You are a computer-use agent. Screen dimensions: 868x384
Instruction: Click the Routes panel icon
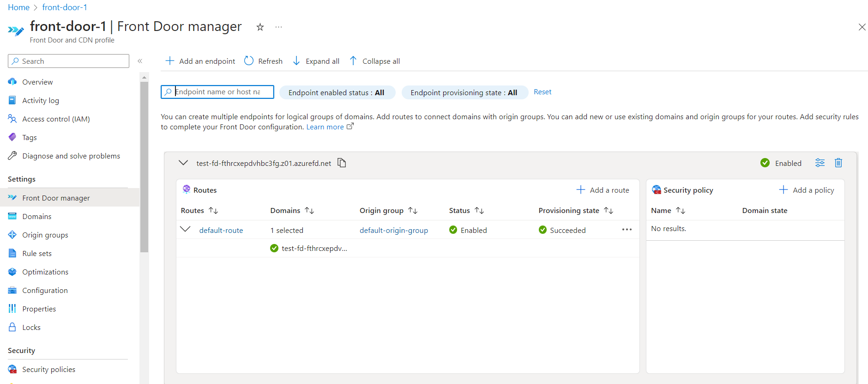coord(187,189)
